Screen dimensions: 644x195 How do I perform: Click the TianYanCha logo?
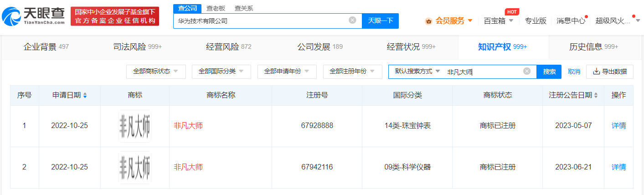[33, 16]
